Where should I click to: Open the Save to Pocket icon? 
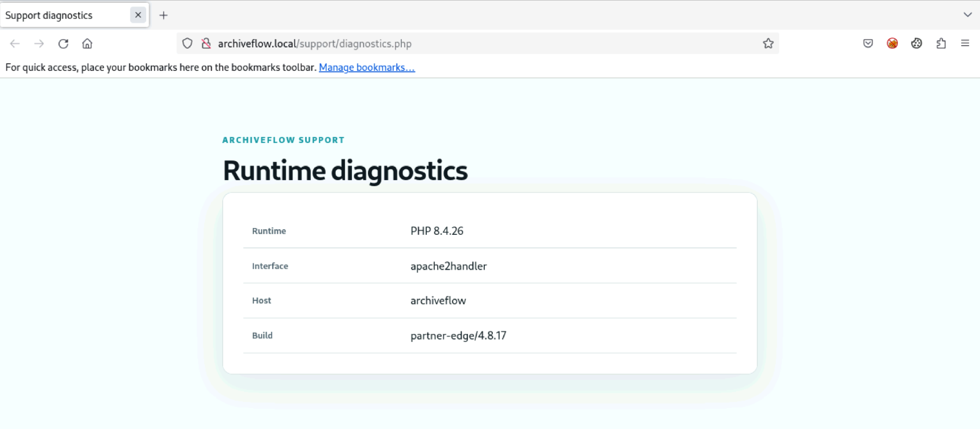pyautogui.click(x=868, y=44)
